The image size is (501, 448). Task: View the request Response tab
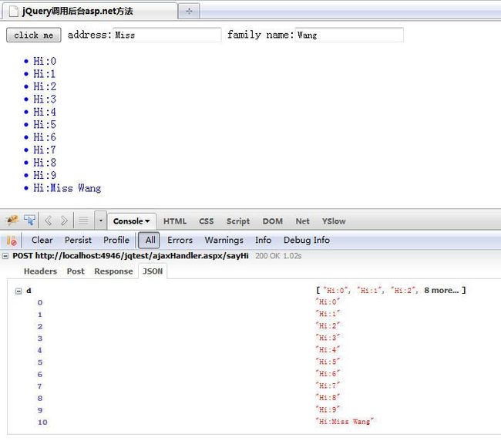[x=113, y=271]
